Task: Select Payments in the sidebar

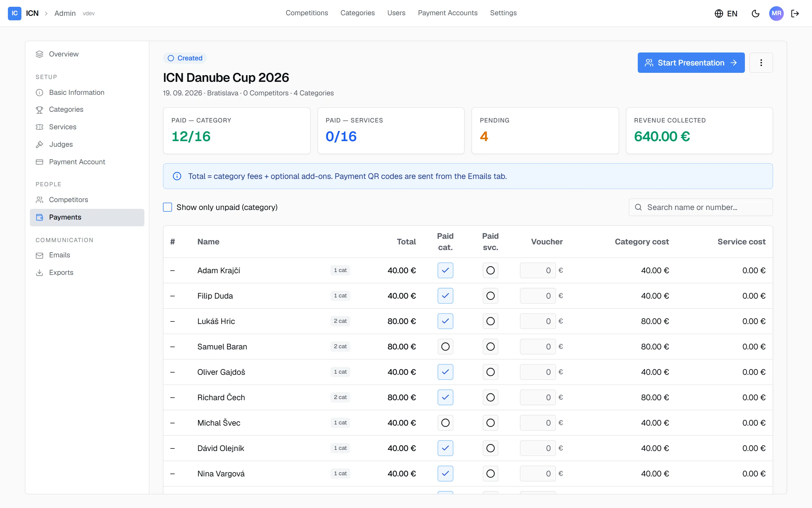Action: coord(87,217)
